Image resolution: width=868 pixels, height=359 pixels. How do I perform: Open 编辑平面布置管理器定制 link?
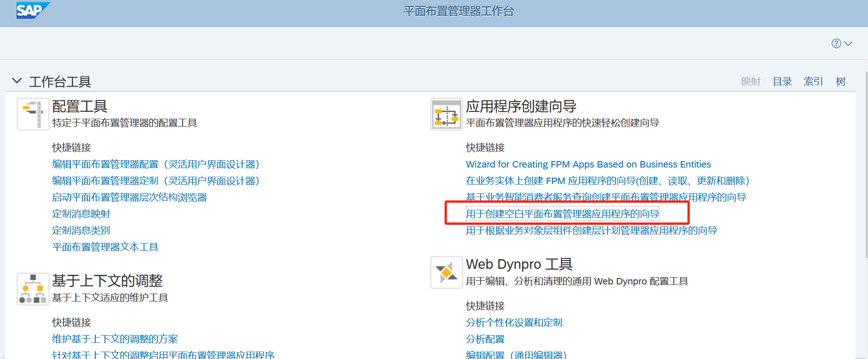(x=156, y=181)
